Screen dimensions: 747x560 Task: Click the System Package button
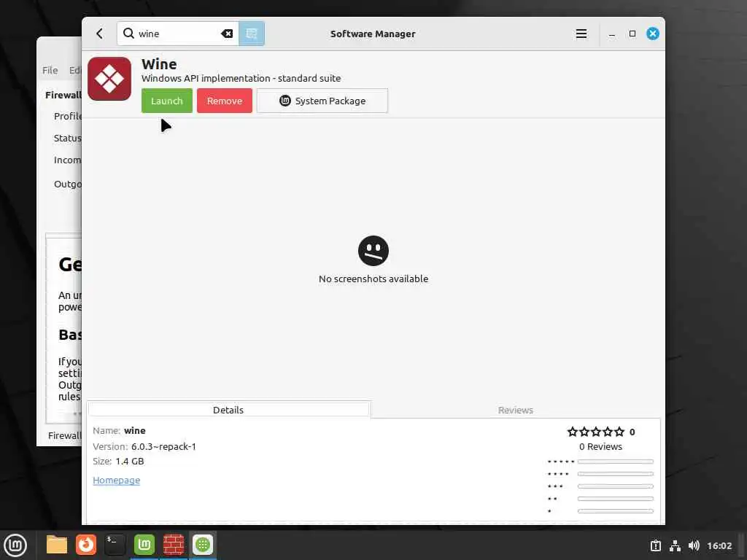(x=322, y=101)
